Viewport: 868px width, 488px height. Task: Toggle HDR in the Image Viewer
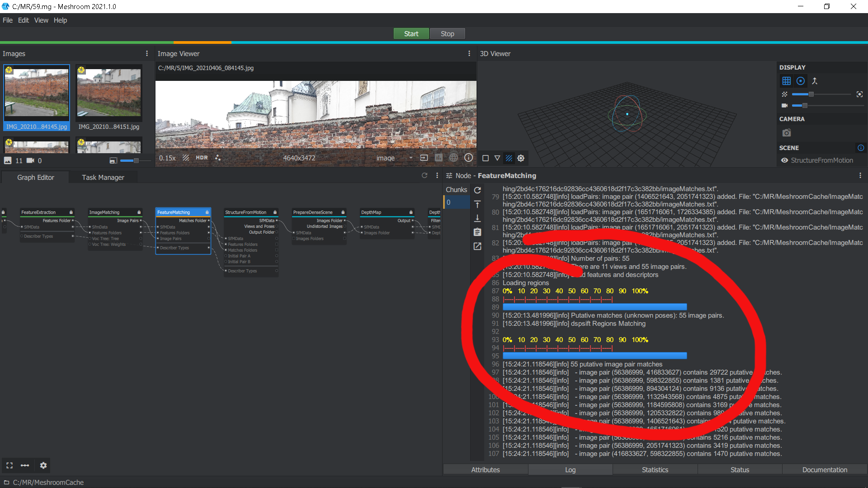pyautogui.click(x=202, y=158)
